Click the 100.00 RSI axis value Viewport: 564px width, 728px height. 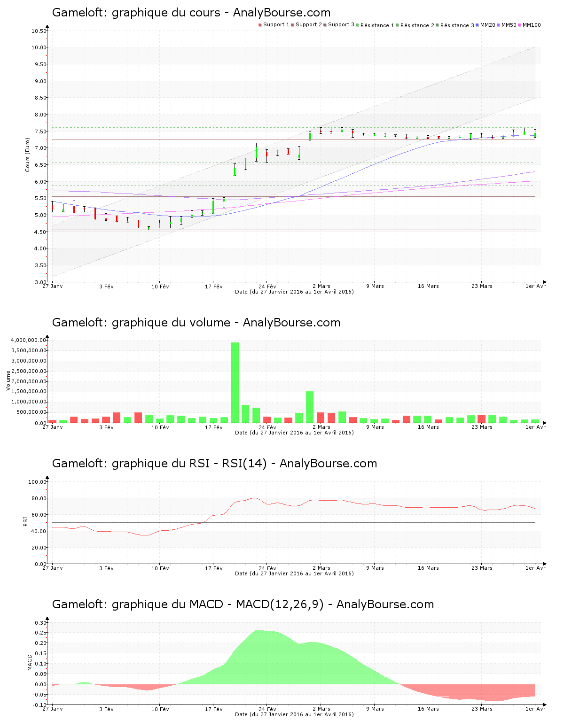[x=38, y=482]
